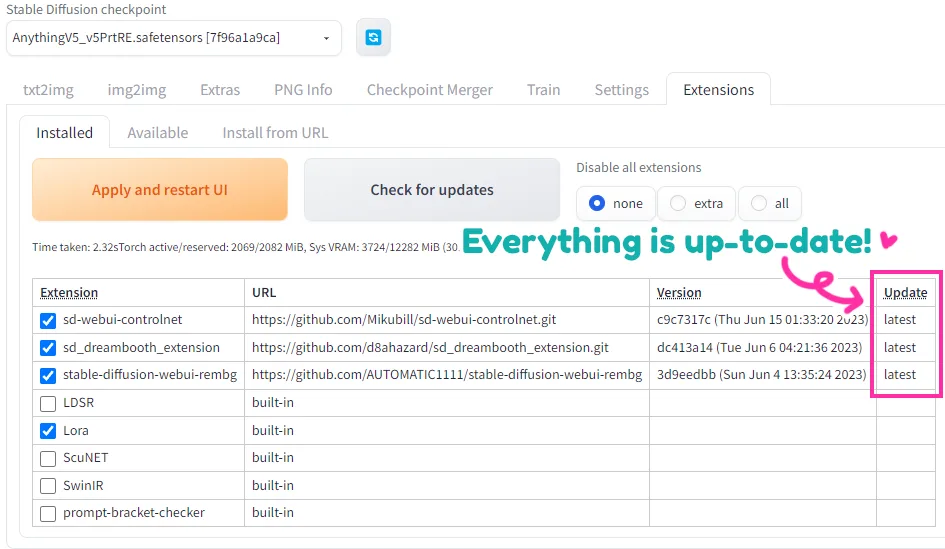
Task: Click the 'Time taken' status text
Action: point(246,247)
